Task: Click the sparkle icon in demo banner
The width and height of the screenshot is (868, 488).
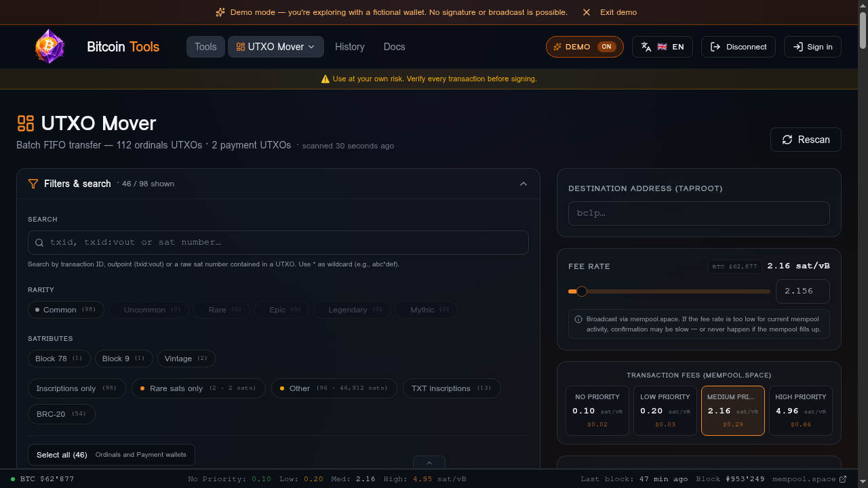Action: tap(220, 12)
